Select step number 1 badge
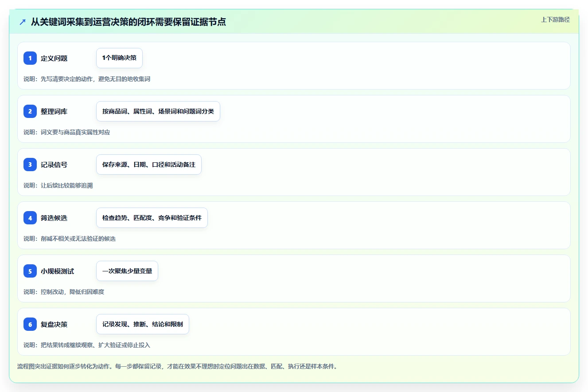 coord(30,58)
